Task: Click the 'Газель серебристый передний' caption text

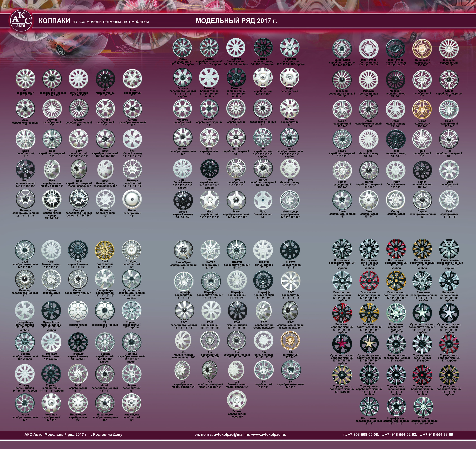Action: click(x=237, y=414)
